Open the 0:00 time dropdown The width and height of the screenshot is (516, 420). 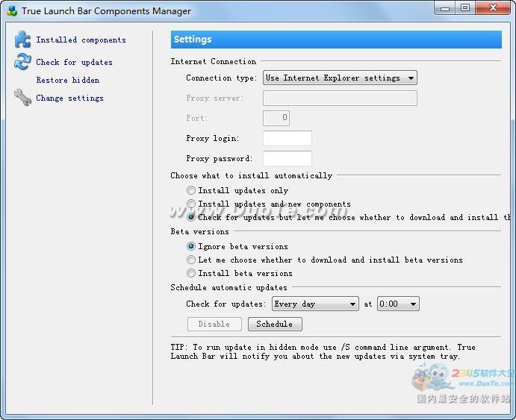pyautogui.click(x=398, y=304)
